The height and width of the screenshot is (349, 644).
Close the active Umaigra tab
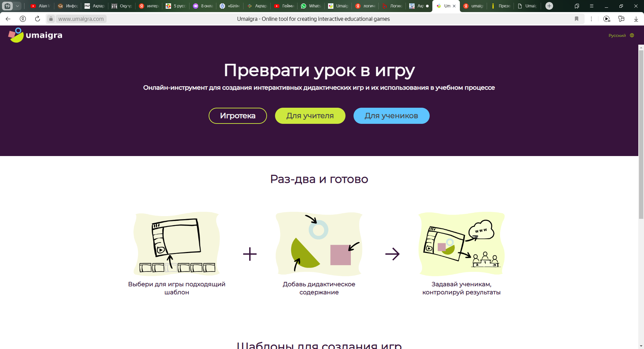pos(454,6)
